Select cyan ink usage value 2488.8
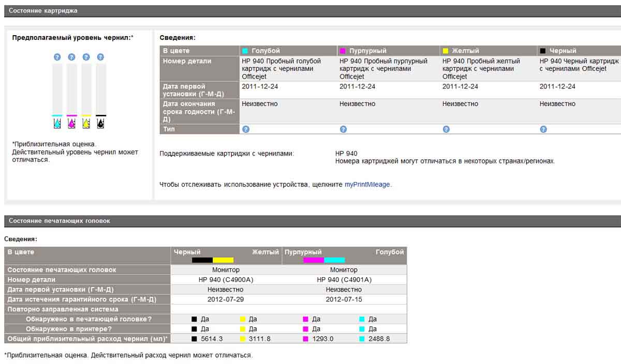Image resolution: width=621 pixels, height=364 pixels. 379,339
